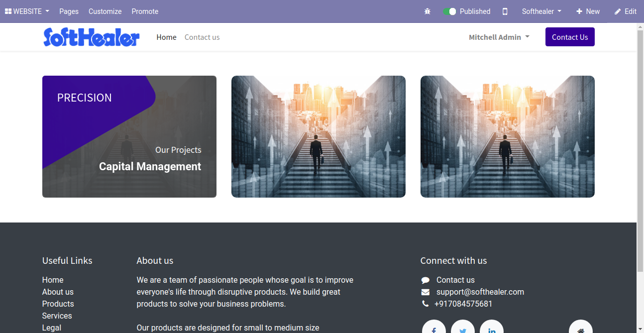This screenshot has height=333, width=644.
Task: Click the Twitter social icon
Action: coord(463,327)
